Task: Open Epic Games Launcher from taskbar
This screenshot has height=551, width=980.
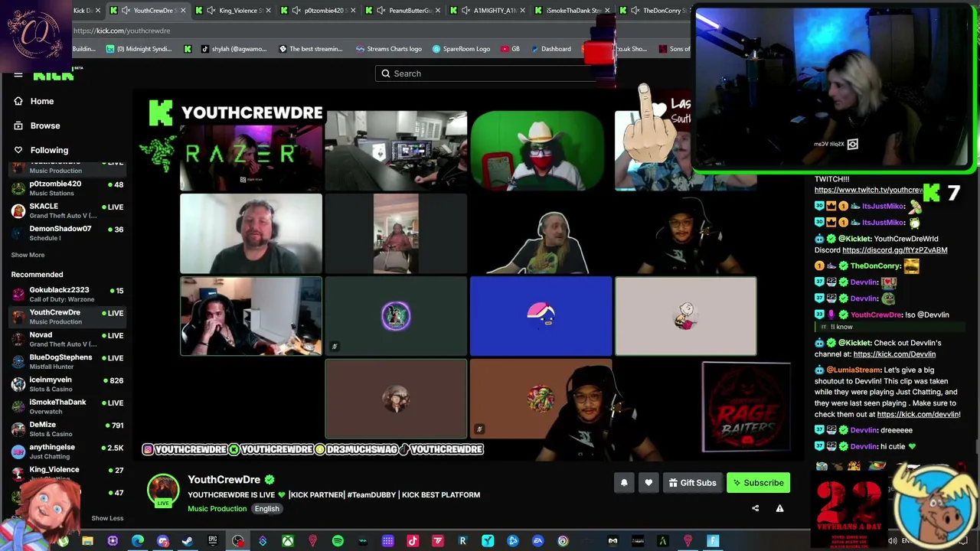Action: pos(213,542)
